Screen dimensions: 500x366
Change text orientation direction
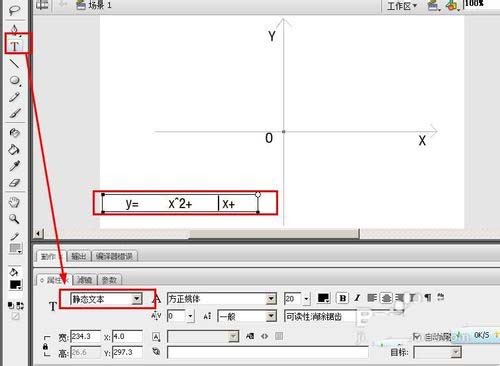pos(441,297)
